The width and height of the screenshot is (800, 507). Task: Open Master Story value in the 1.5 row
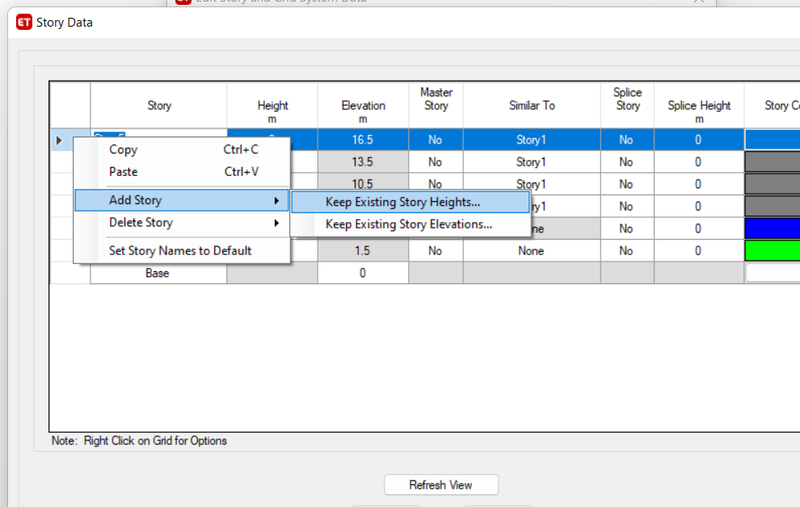(436, 251)
